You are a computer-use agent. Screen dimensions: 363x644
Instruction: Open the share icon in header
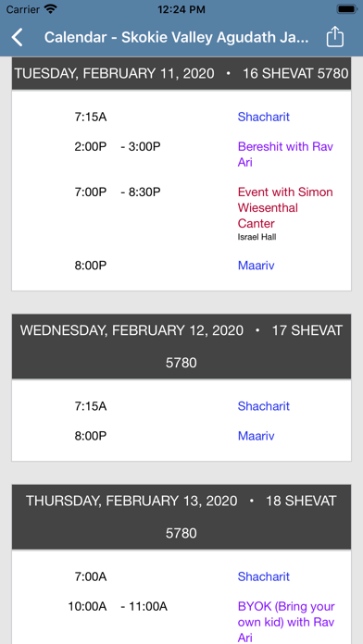334,37
